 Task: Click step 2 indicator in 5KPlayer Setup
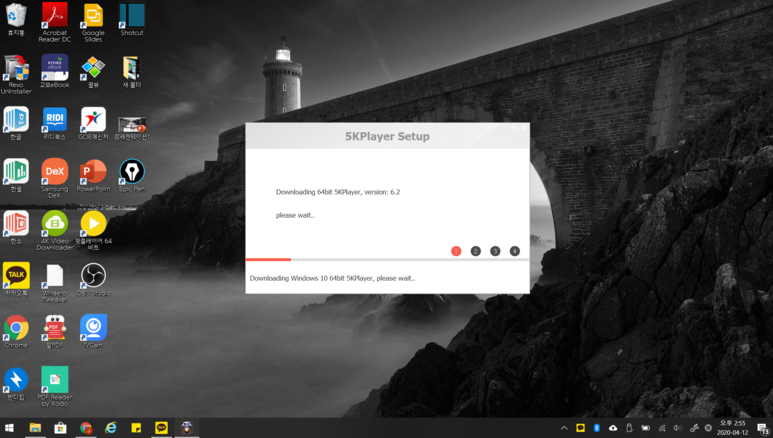(x=475, y=251)
